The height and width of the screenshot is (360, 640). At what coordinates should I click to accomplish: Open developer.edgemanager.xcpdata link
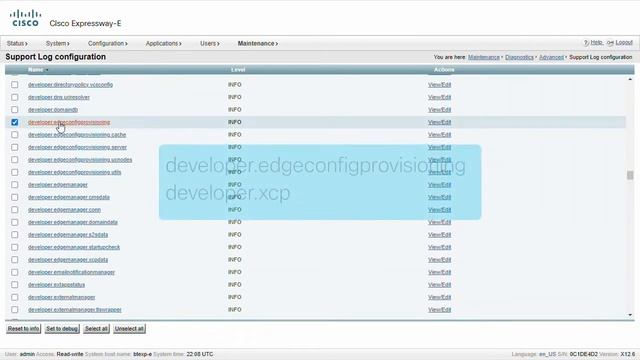coord(68,260)
